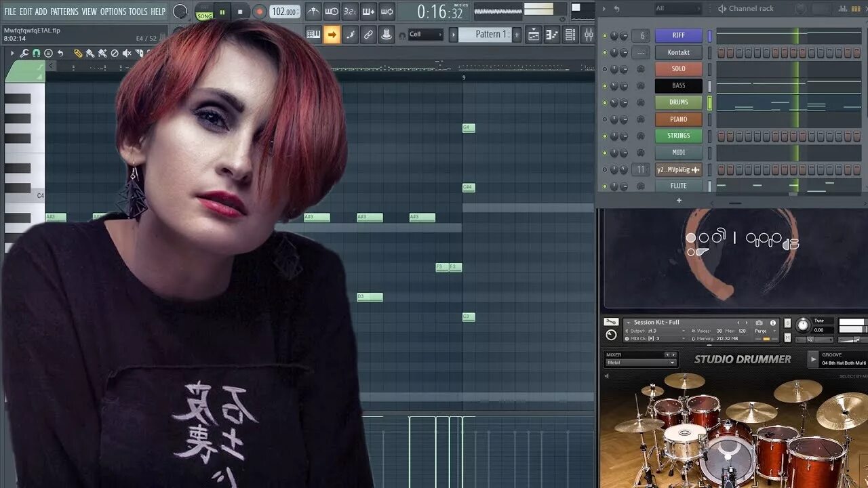Open the Mixer view icon

point(588,35)
